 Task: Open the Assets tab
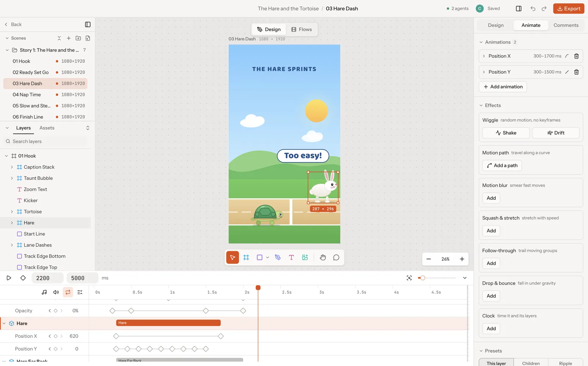pos(47,128)
